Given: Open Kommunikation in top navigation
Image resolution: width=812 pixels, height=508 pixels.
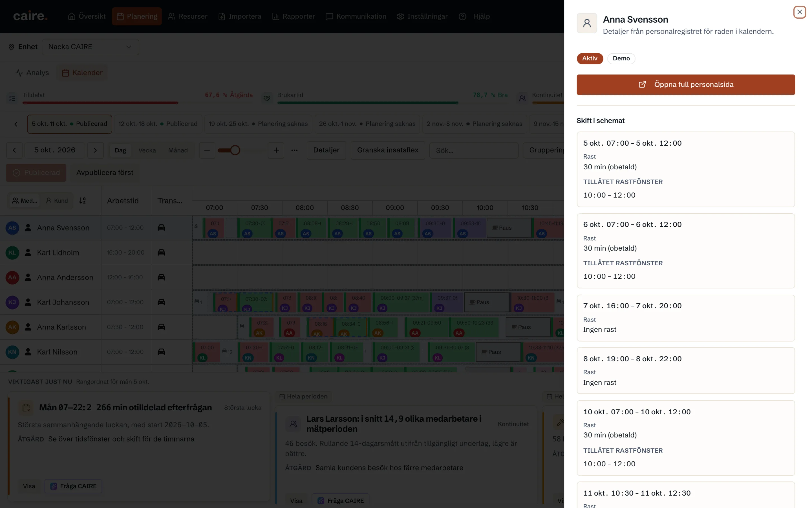Looking at the screenshot, I should 356,16.
